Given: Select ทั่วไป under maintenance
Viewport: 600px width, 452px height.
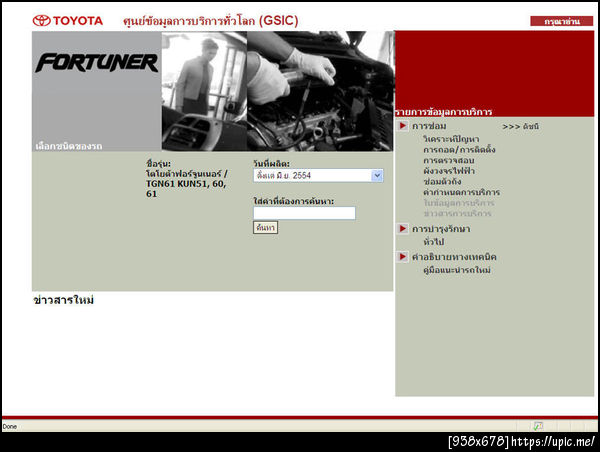Looking at the screenshot, I should point(434,242).
